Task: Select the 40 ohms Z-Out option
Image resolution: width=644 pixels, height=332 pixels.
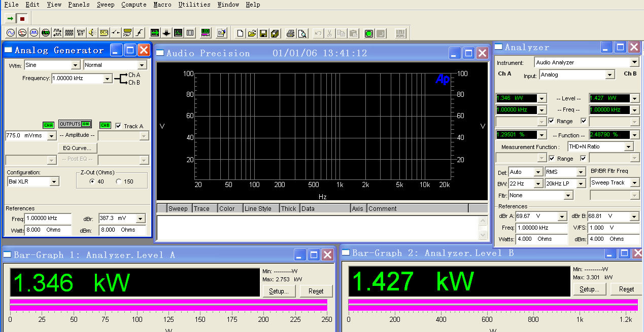Action: point(92,181)
